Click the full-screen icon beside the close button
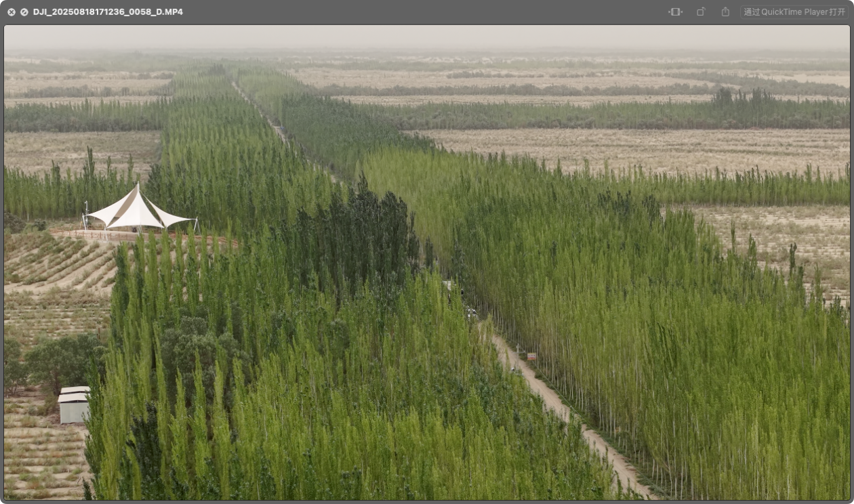The height and width of the screenshot is (504, 854). (x=24, y=12)
